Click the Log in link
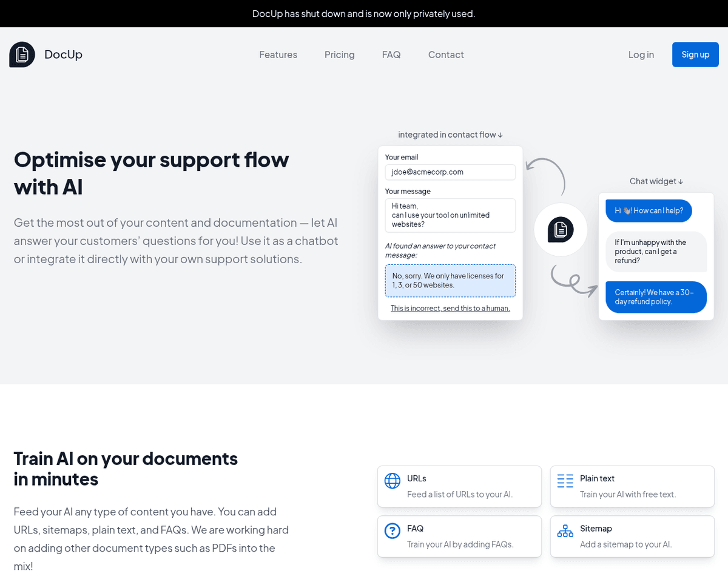The height and width of the screenshot is (582, 728). pos(641,55)
